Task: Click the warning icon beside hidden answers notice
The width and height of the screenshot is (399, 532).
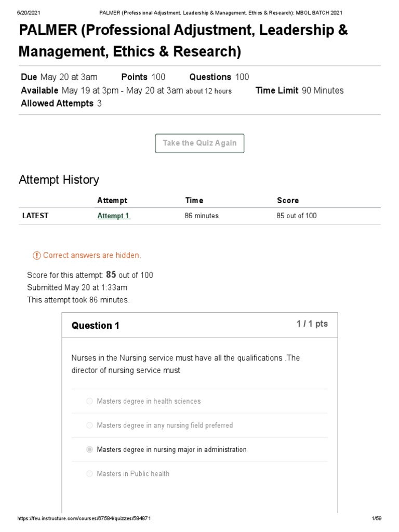Action: (37, 256)
